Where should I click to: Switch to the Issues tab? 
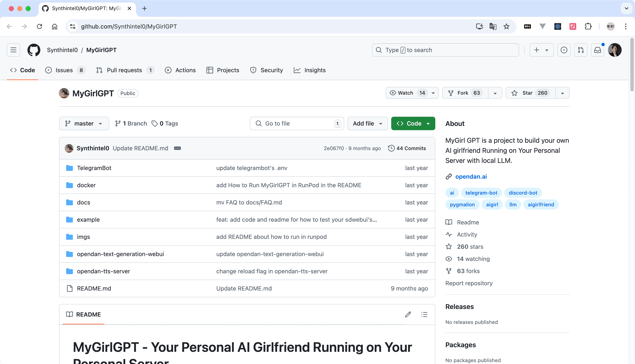click(64, 70)
